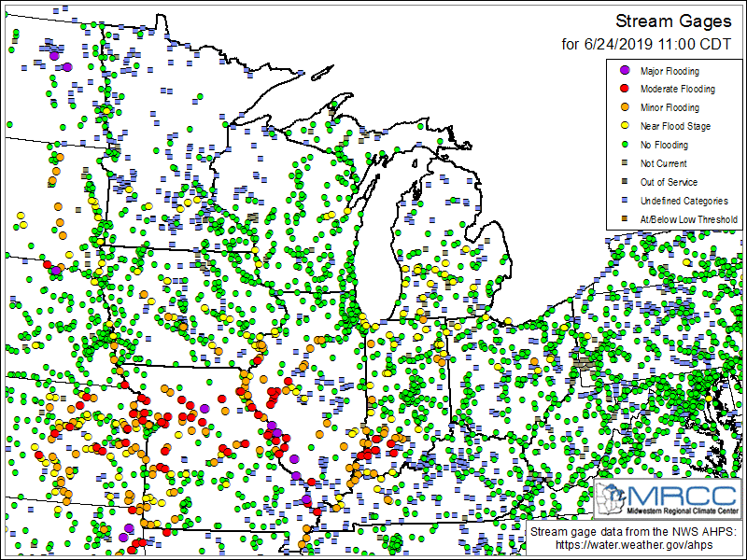Click the Near Flood Stage legend label
Image resolution: width=747 pixels, height=560 pixels.
(x=675, y=126)
